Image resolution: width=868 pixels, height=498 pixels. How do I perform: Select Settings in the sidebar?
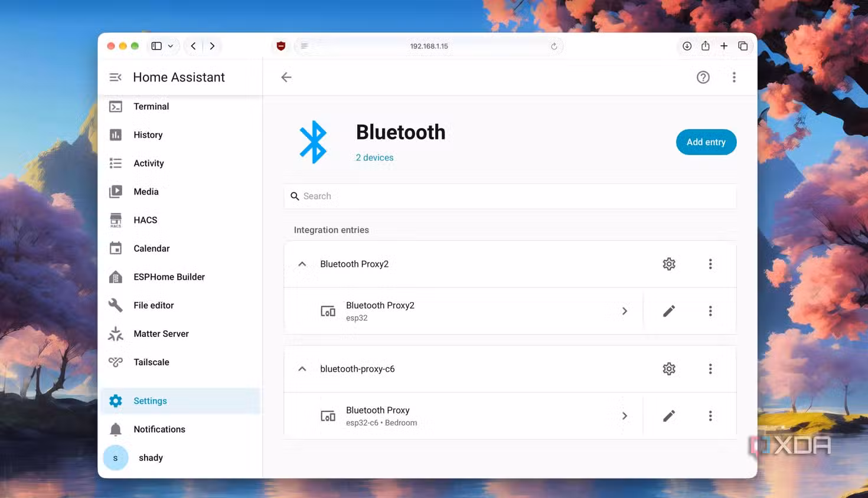click(180, 401)
